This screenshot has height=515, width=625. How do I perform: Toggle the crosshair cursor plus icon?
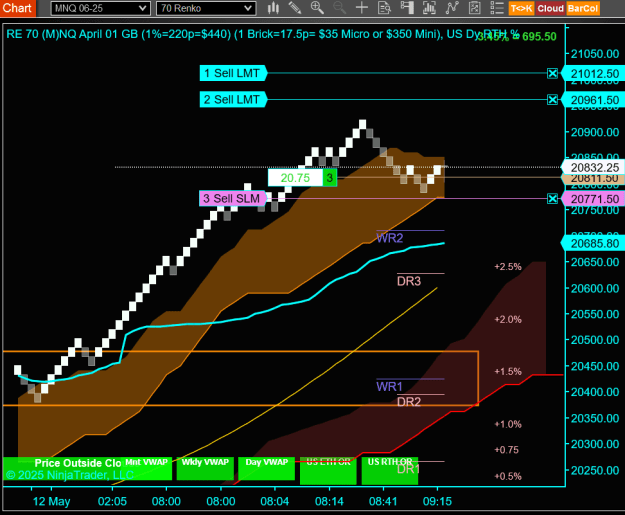point(362,8)
